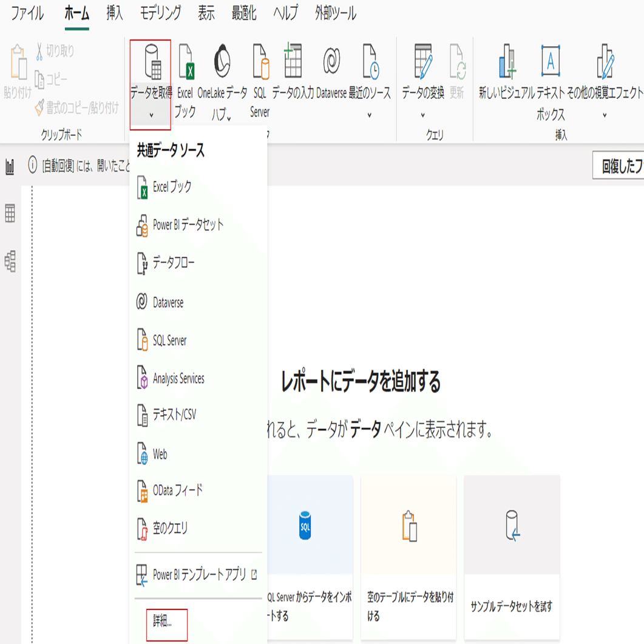The width and height of the screenshot is (644, 644).
Task: Select データフロー in the menu
Action: pyautogui.click(x=198, y=262)
